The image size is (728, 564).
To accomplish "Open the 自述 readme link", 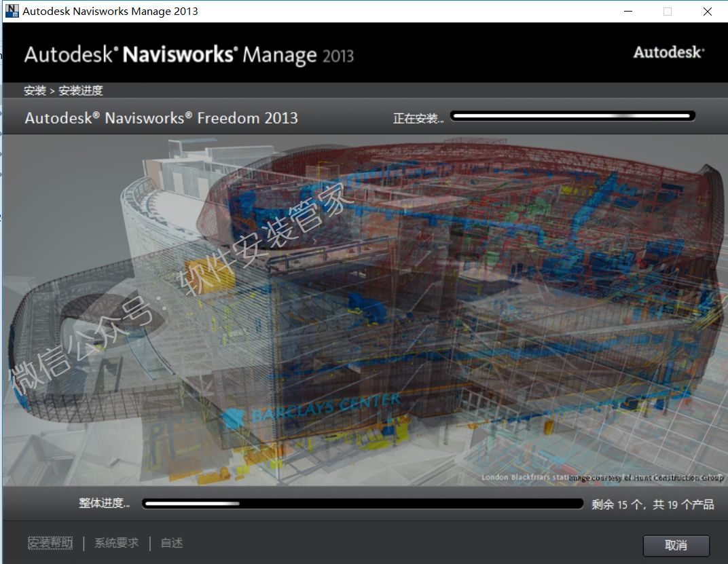I will point(172,543).
